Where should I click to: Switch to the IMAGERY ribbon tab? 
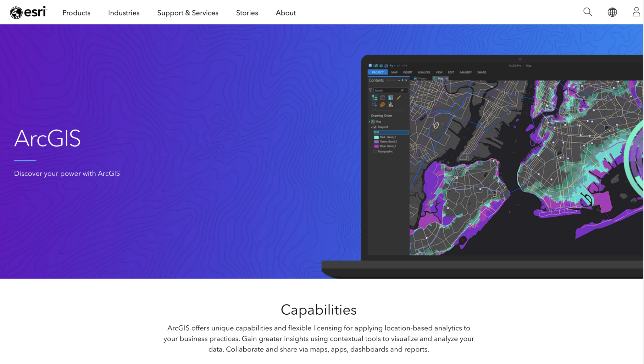click(x=466, y=72)
